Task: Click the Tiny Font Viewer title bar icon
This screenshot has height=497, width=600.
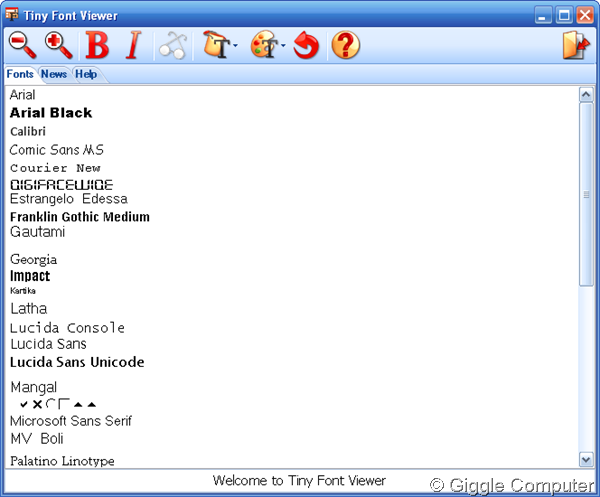Action: pos(12,15)
